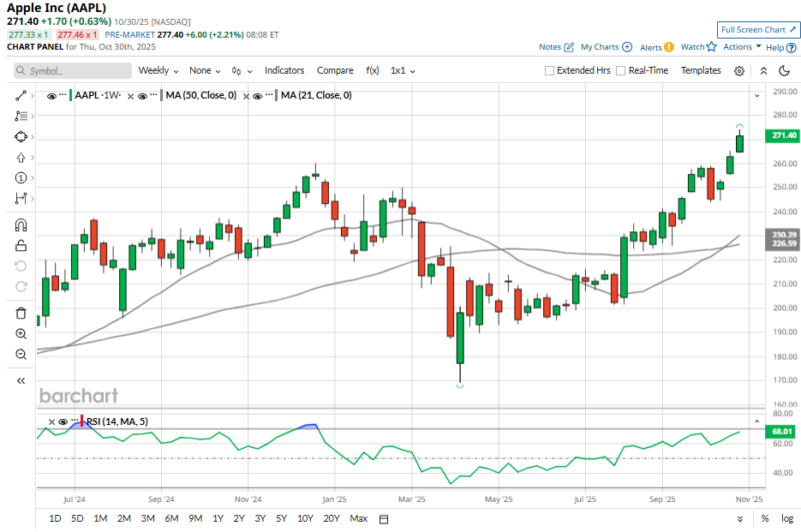Select the 6M time range
The width and height of the screenshot is (801, 532).
[x=171, y=518]
